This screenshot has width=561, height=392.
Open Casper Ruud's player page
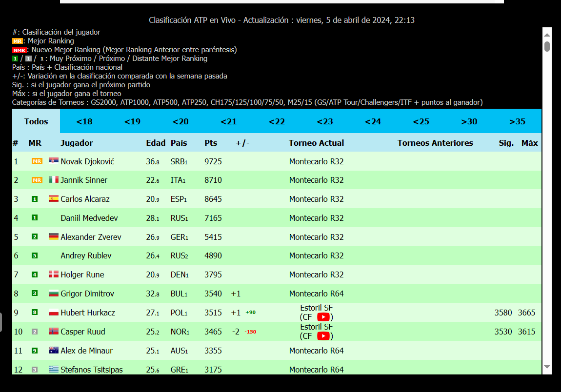tap(82, 332)
